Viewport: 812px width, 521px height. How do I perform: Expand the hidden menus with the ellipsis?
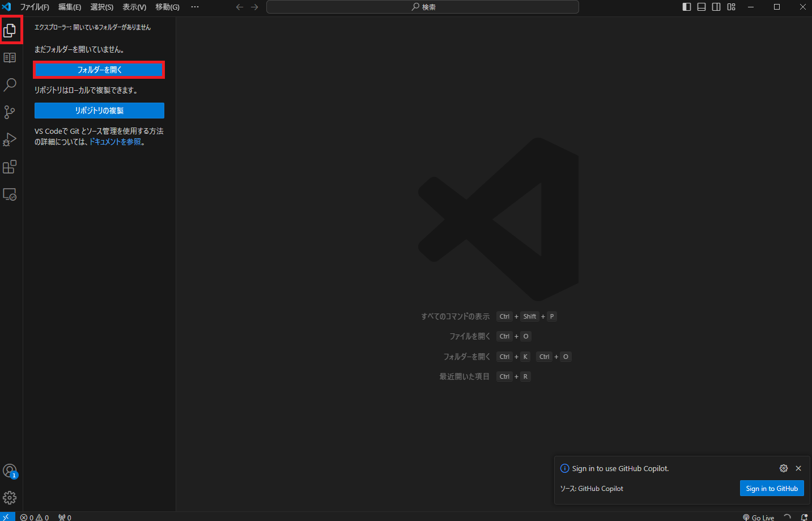coord(195,7)
